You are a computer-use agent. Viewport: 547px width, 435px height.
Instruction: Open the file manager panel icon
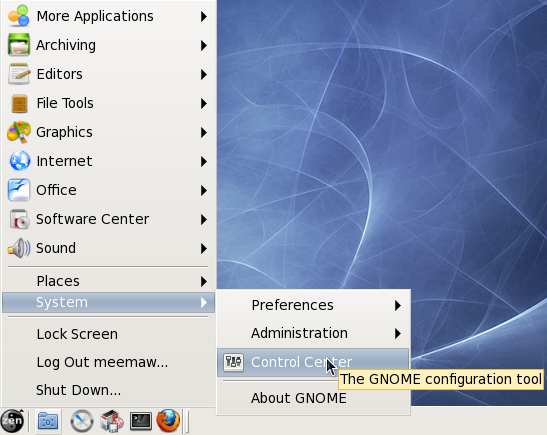[48, 421]
